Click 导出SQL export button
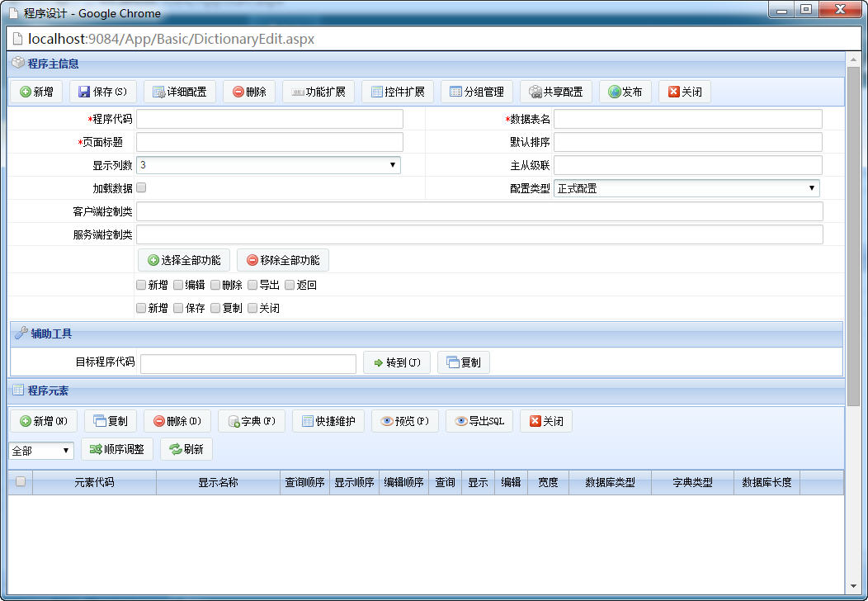 click(x=479, y=422)
